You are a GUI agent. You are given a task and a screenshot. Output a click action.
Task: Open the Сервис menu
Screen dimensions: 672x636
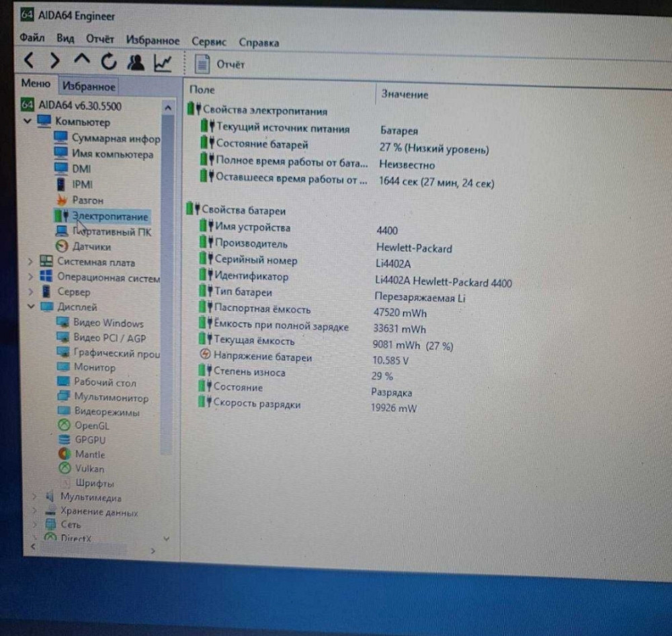pos(208,42)
